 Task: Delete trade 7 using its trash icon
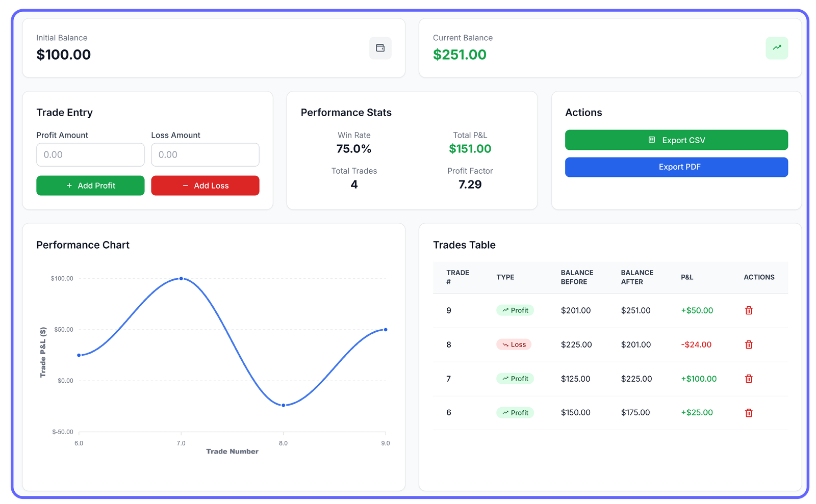pyautogui.click(x=748, y=379)
